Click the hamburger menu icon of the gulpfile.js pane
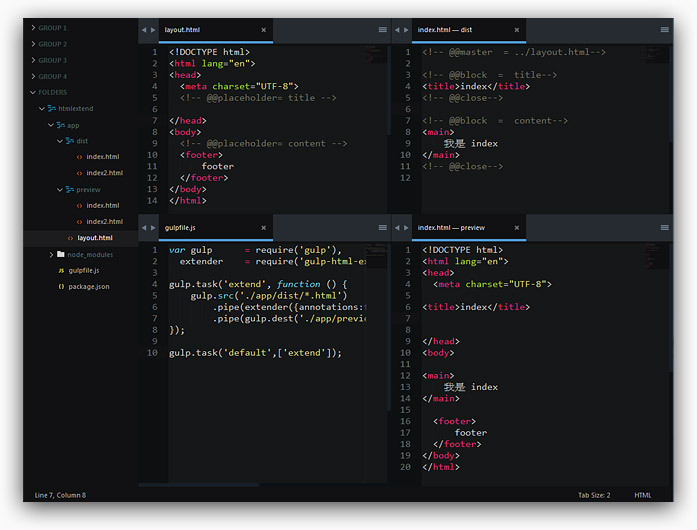 click(382, 227)
